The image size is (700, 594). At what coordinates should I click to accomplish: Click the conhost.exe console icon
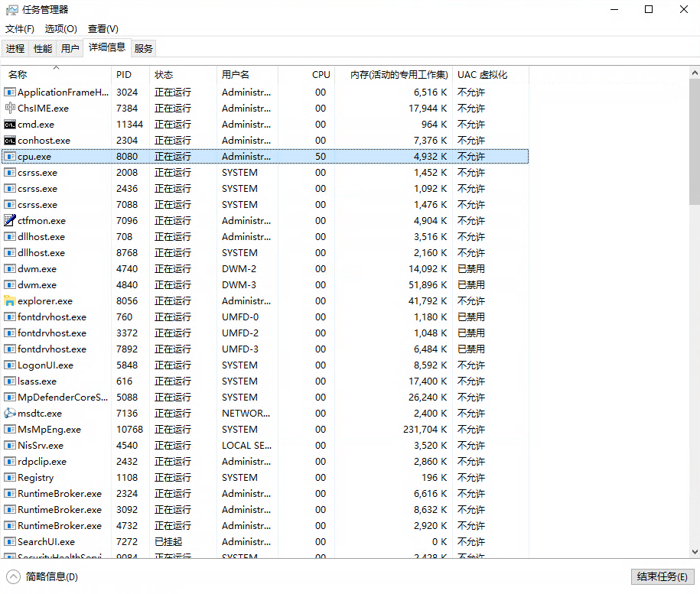pyautogui.click(x=10, y=141)
